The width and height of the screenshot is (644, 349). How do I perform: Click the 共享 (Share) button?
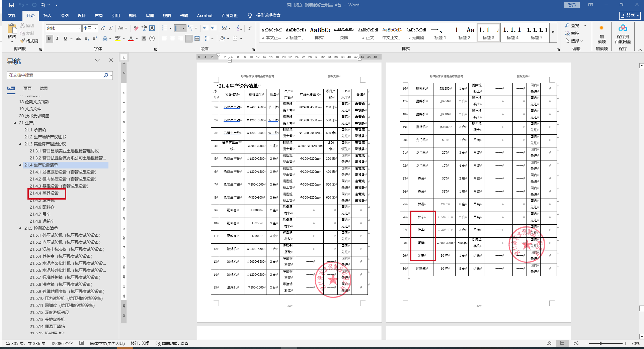[630, 15]
